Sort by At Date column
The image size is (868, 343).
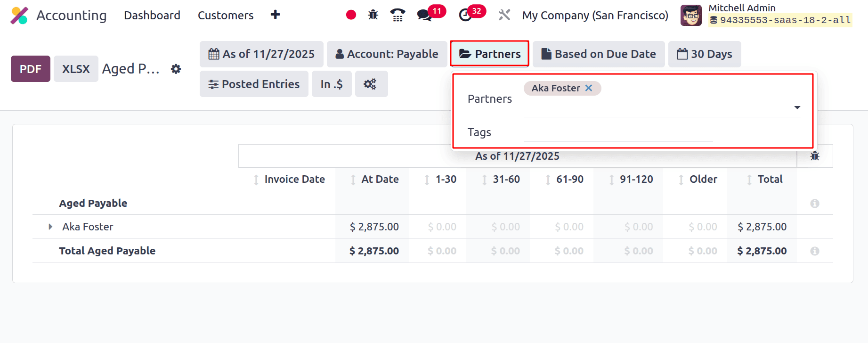coord(375,180)
